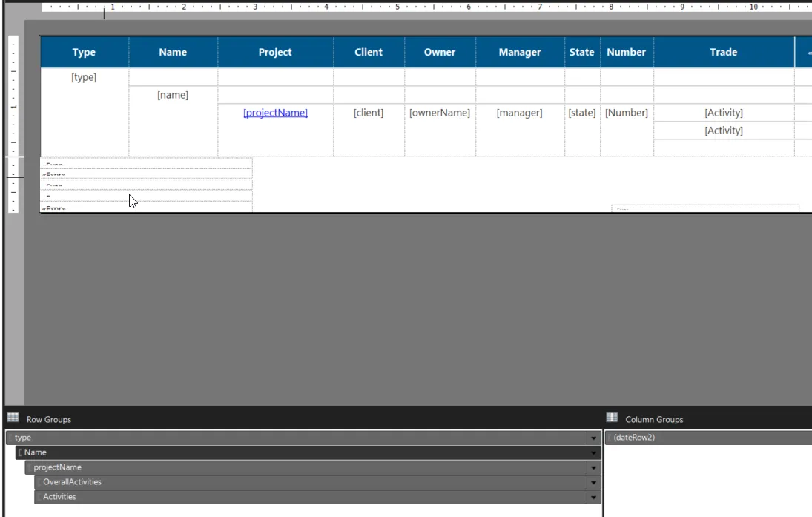
Task: Select the Trade column header cell
Action: 724,52
